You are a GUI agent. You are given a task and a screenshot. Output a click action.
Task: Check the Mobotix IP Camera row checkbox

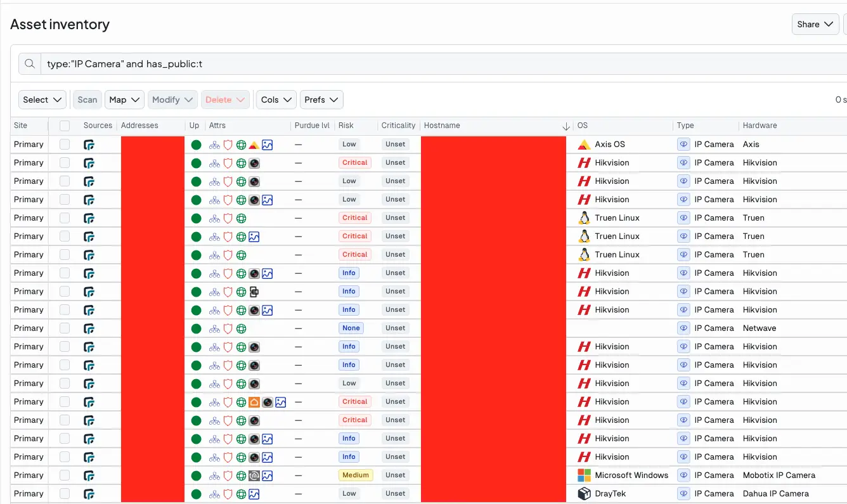[x=65, y=475]
